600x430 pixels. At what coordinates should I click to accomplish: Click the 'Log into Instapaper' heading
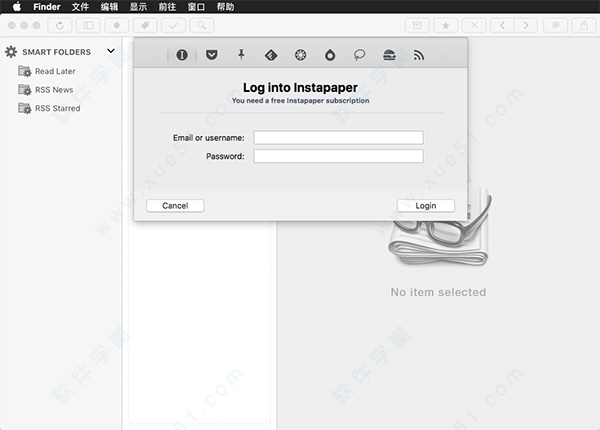coord(300,88)
